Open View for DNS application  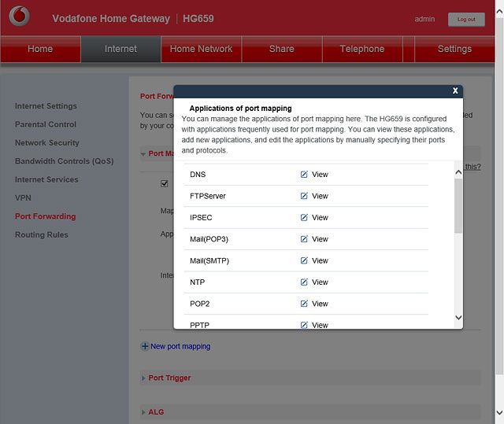point(320,175)
